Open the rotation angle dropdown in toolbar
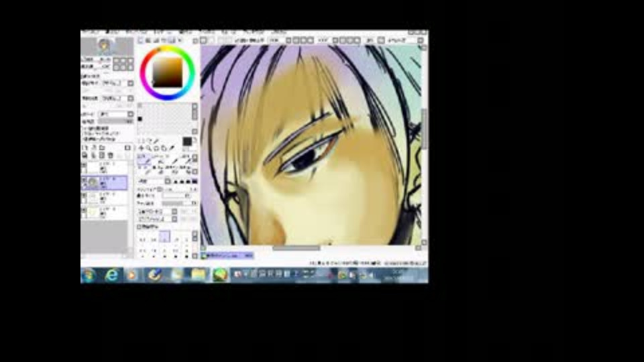644x362 pixels. pos(335,40)
